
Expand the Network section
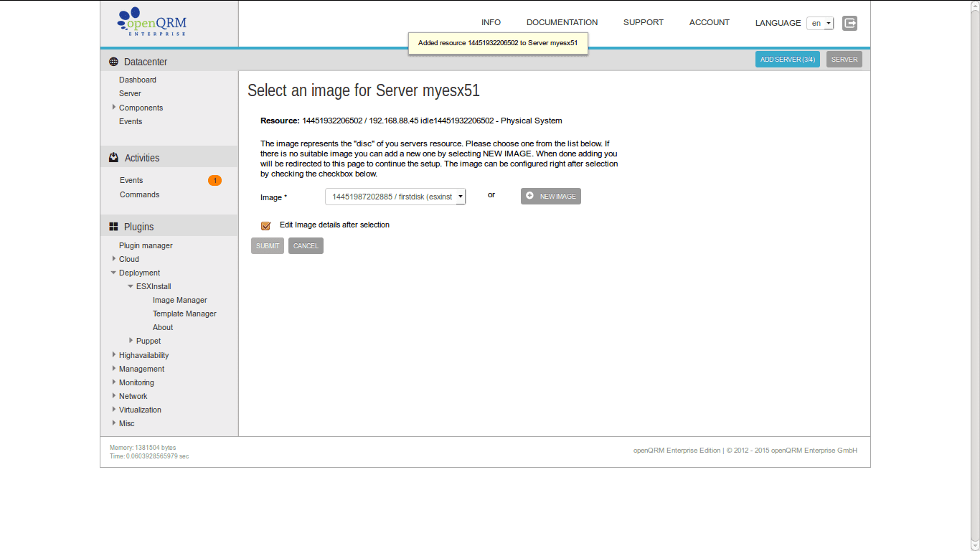(x=114, y=396)
